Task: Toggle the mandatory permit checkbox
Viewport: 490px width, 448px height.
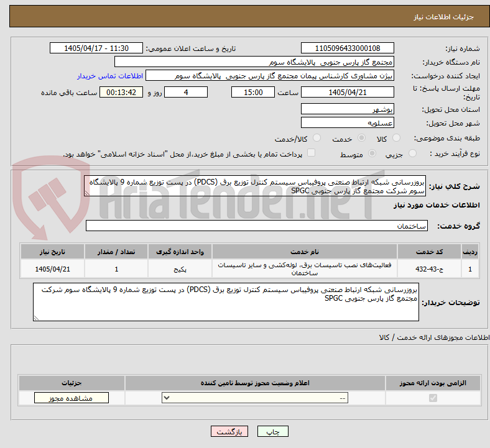Action: pos(433,398)
